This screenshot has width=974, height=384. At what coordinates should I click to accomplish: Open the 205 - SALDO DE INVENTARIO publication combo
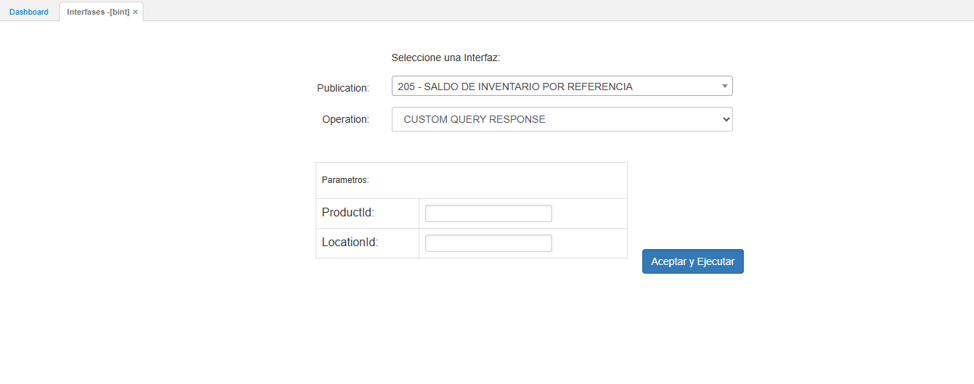pos(562,86)
